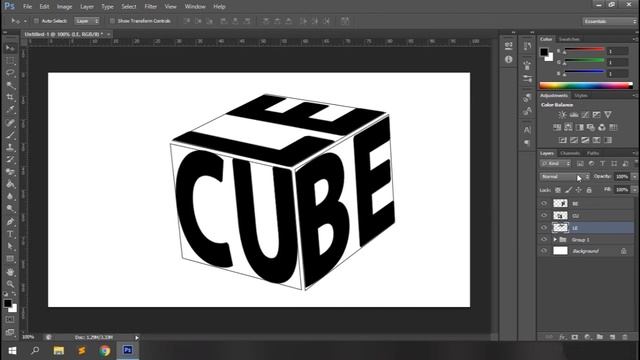
Task: Select the Eyedropper tool
Action: point(10,110)
